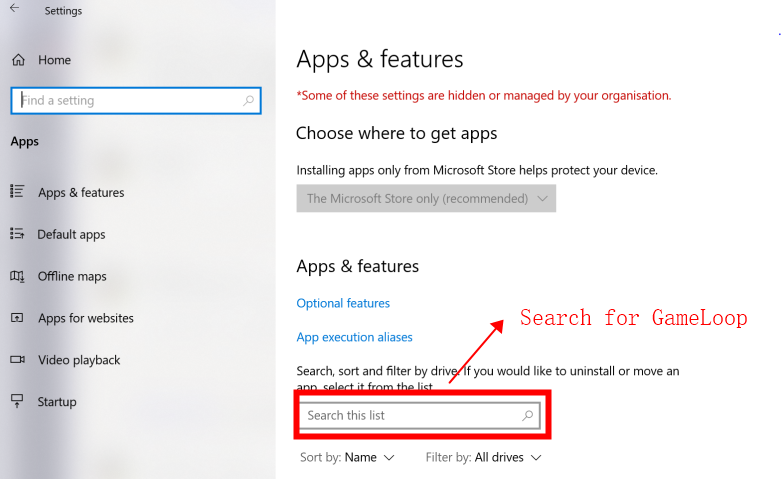The height and width of the screenshot is (479, 781).
Task: Click the Offline maps map icon
Action: (x=17, y=276)
